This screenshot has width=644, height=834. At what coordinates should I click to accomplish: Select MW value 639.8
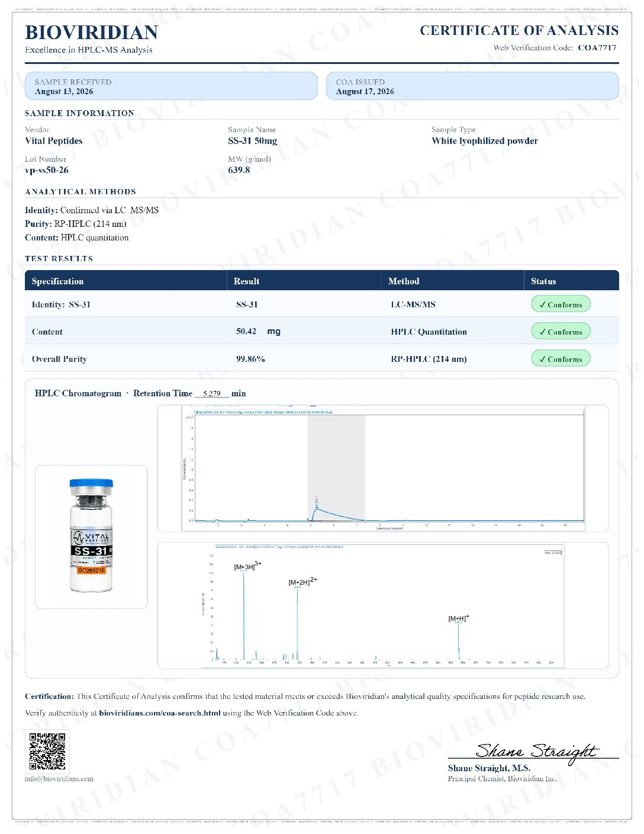click(239, 170)
